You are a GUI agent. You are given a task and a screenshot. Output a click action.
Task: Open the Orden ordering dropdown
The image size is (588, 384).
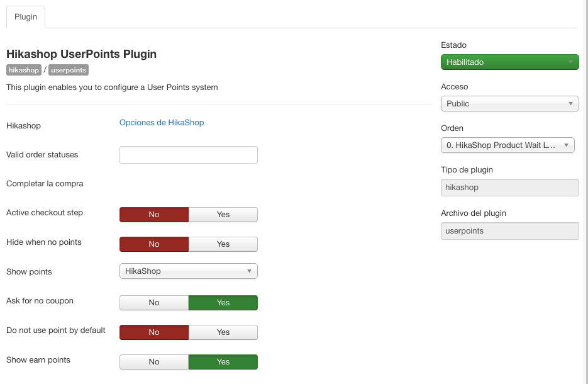[x=508, y=145]
